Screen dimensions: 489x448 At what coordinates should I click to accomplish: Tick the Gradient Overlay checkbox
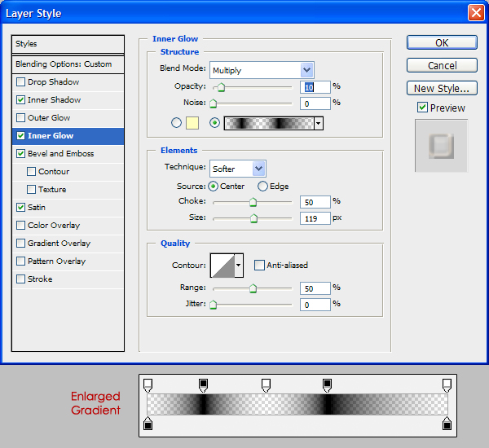click(x=20, y=244)
